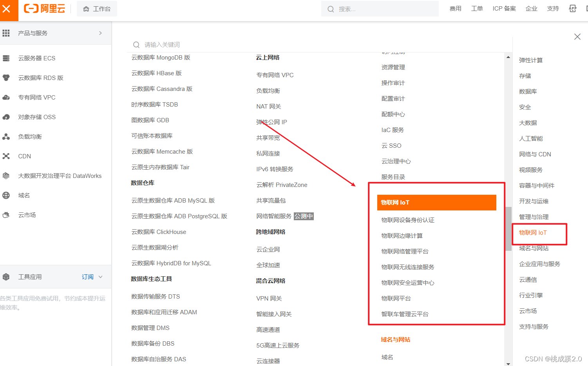The image size is (588, 366).
Task: Open 云 SSO
Action: [x=391, y=146]
